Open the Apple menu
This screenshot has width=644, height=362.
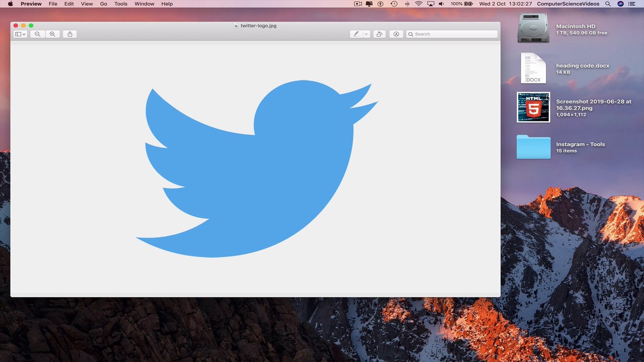[10, 4]
